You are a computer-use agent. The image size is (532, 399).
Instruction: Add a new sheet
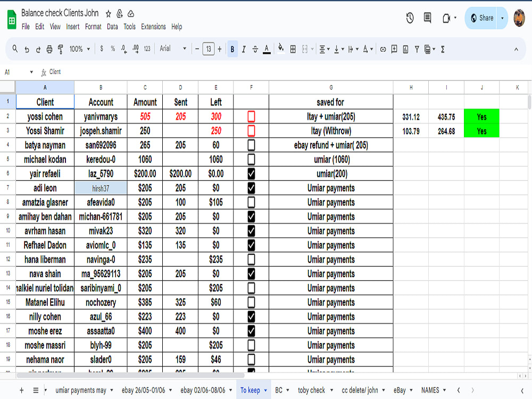pyautogui.click(x=21, y=390)
